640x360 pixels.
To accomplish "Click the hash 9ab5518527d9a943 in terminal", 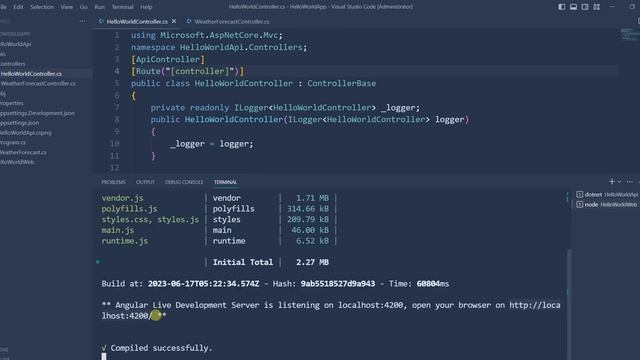I will coord(338,284).
